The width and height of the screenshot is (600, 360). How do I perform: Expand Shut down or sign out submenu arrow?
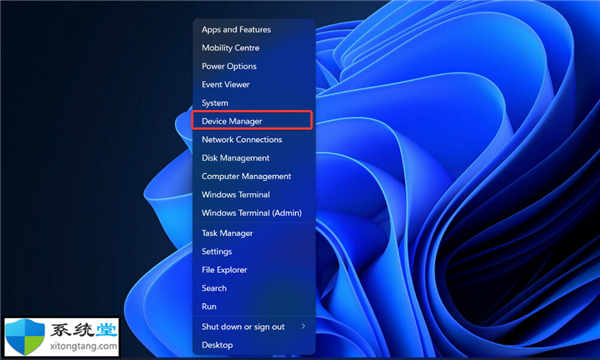(303, 326)
